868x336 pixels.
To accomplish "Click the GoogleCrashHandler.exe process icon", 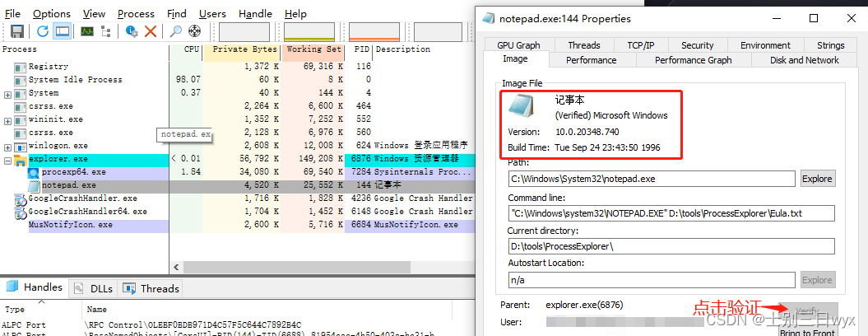I will tap(21, 199).
